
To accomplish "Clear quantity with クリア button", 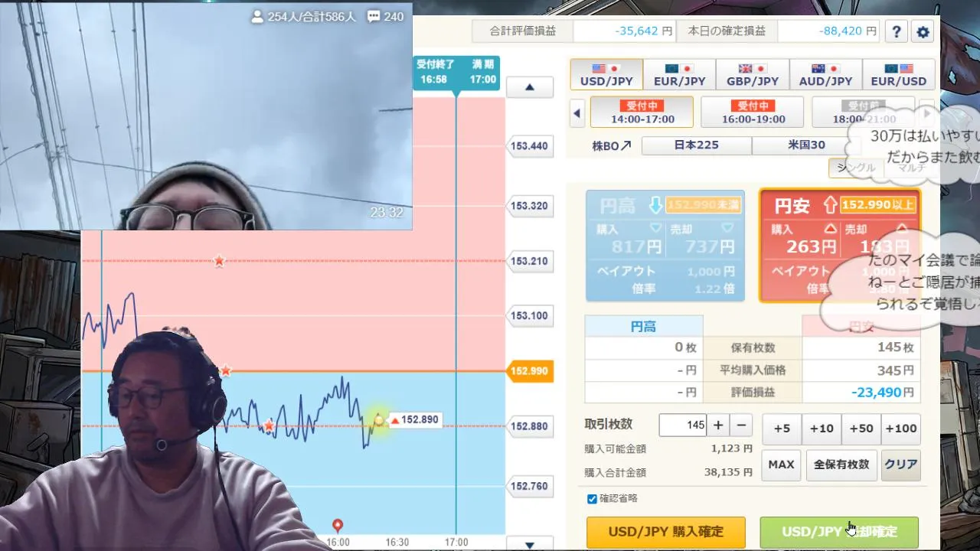I will (x=900, y=465).
